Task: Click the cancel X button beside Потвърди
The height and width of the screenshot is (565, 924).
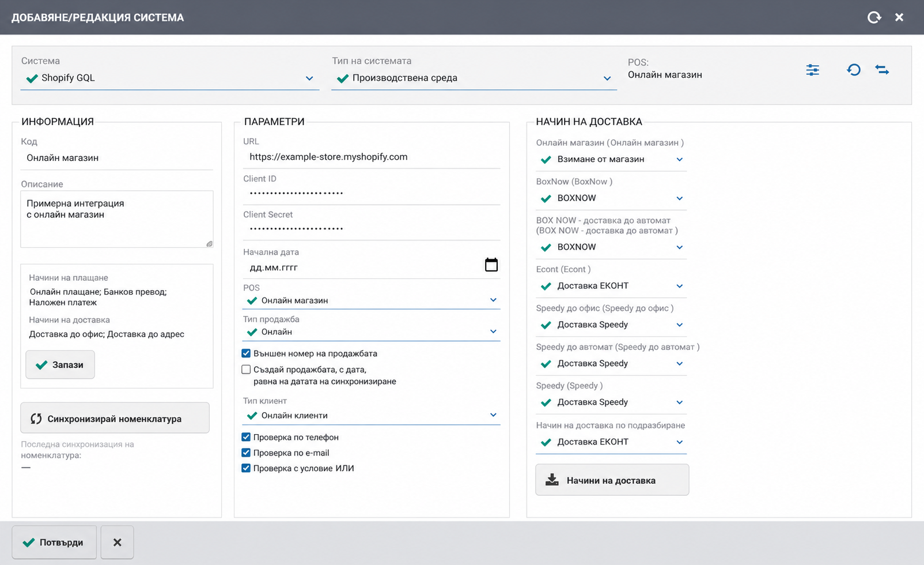Action: click(x=118, y=543)
